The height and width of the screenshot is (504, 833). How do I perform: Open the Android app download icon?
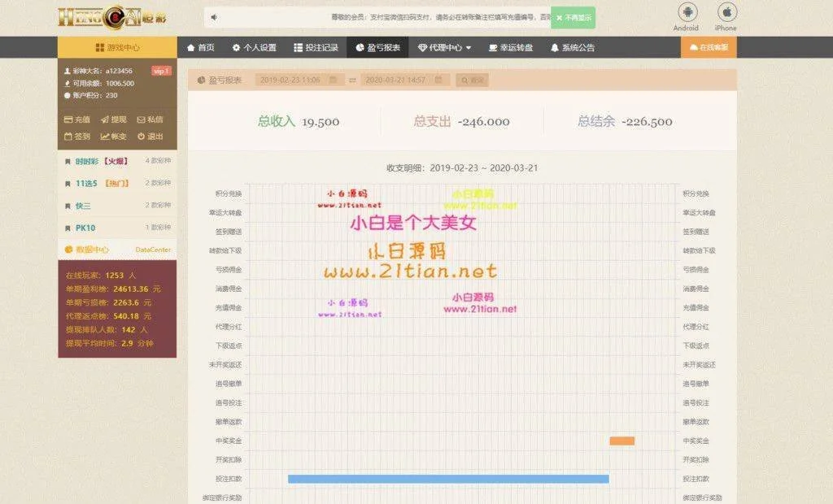(686, 13)
